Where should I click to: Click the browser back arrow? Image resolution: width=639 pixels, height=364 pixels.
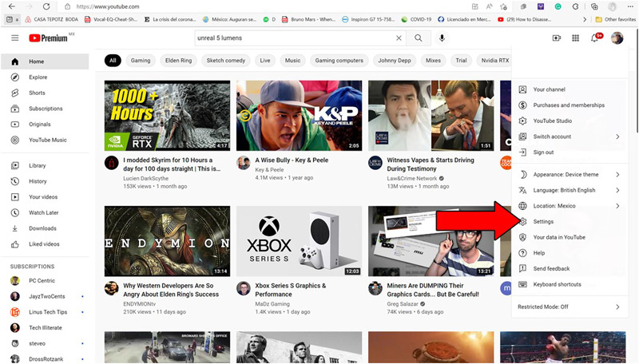click(x=12, y=6)
